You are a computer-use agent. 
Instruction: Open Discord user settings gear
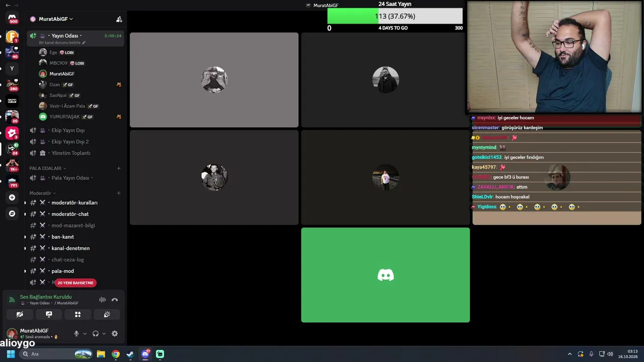click(115, 333)
